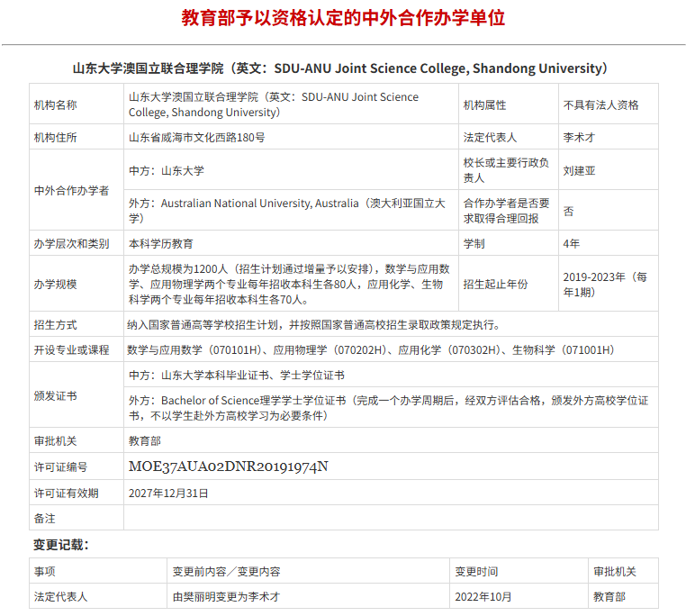Select the 教育部 value in the main table
The image size is (686, 616).
[144, 441]
